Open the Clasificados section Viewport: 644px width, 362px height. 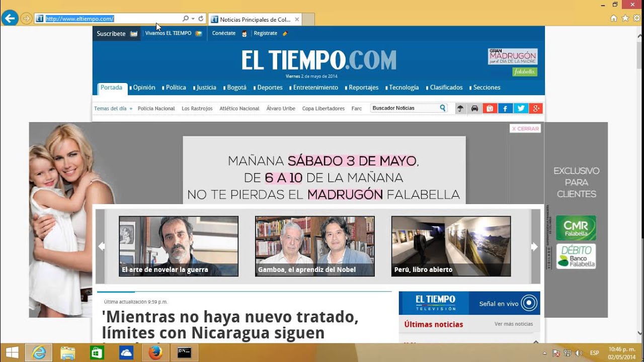(x=446, y=87)
